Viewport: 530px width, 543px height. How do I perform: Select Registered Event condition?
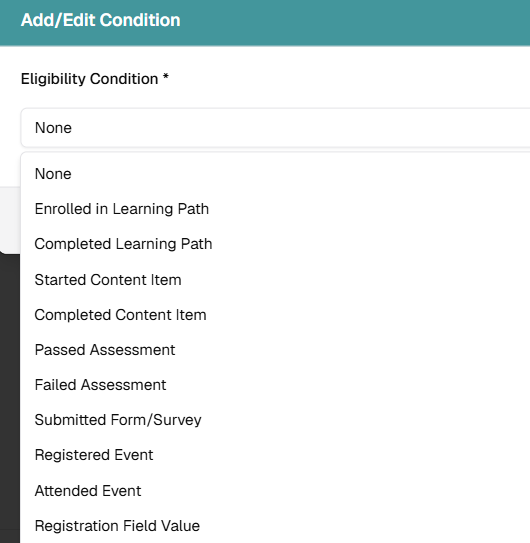click(275, 455)
